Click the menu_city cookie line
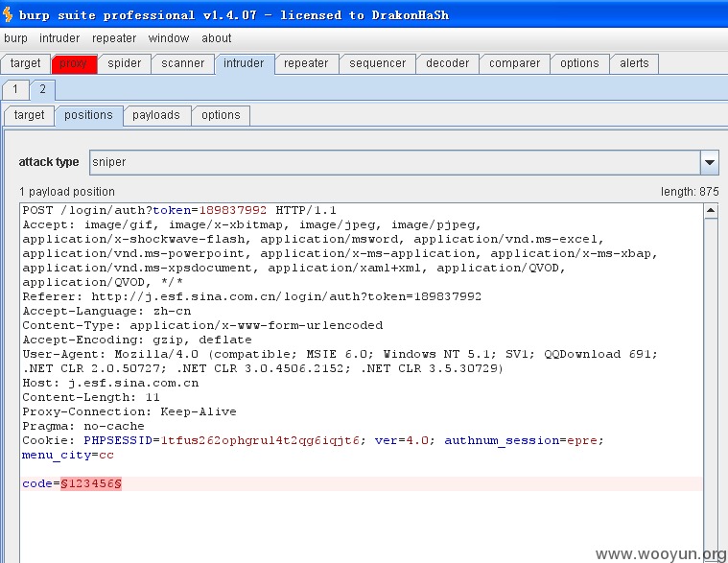 click(68, 455)
